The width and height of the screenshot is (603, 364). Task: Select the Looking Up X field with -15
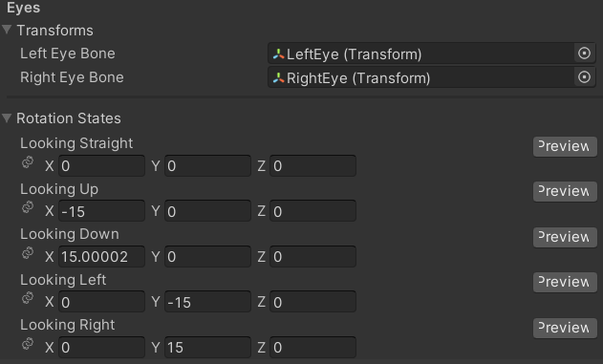click(x=101, y=211)
